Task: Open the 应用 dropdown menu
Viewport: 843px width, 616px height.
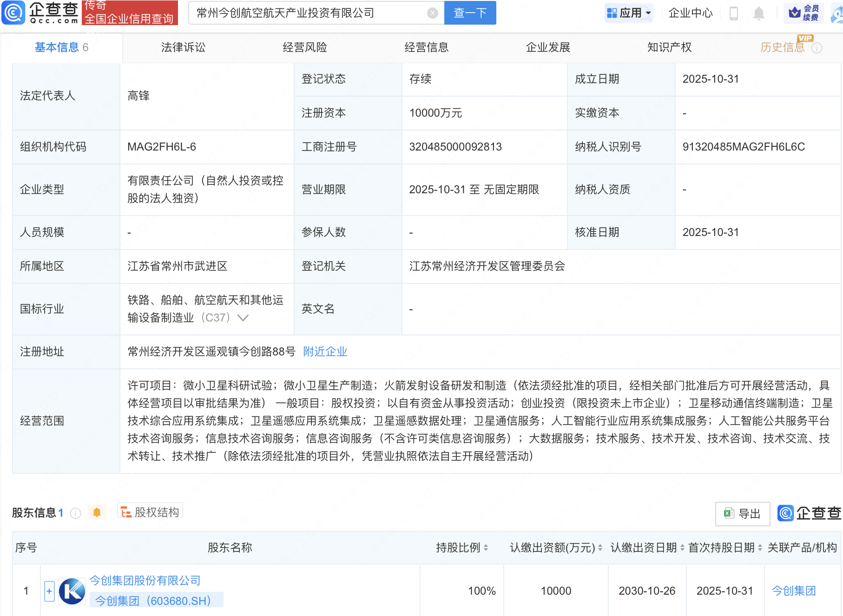Action: [x=629, y=13]
